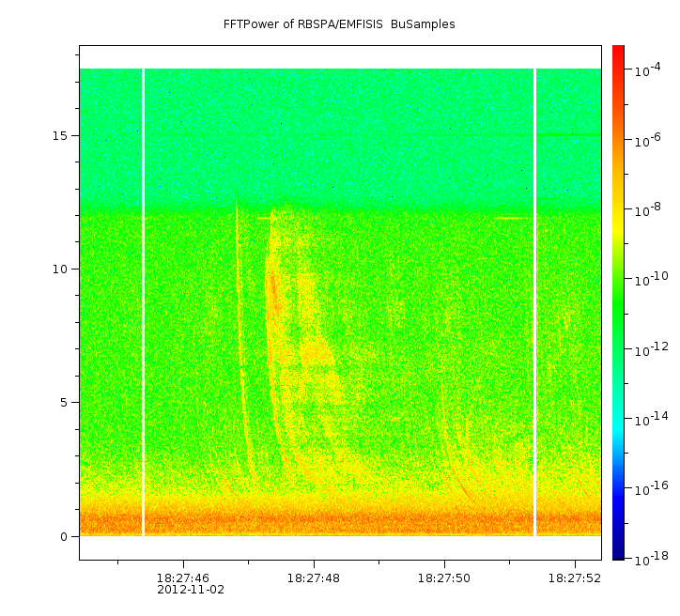Click the colorbar label 10^-16

651,489
